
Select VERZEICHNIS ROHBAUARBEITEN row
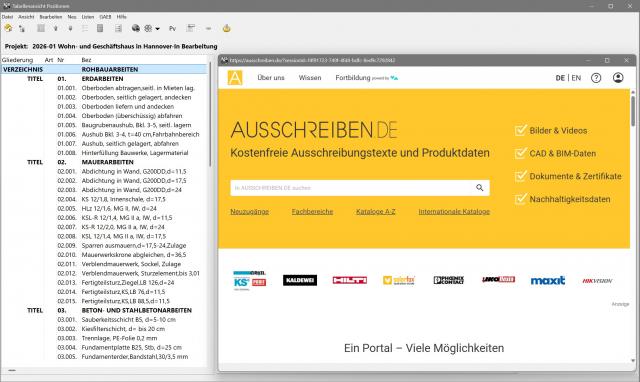point(104,69)
